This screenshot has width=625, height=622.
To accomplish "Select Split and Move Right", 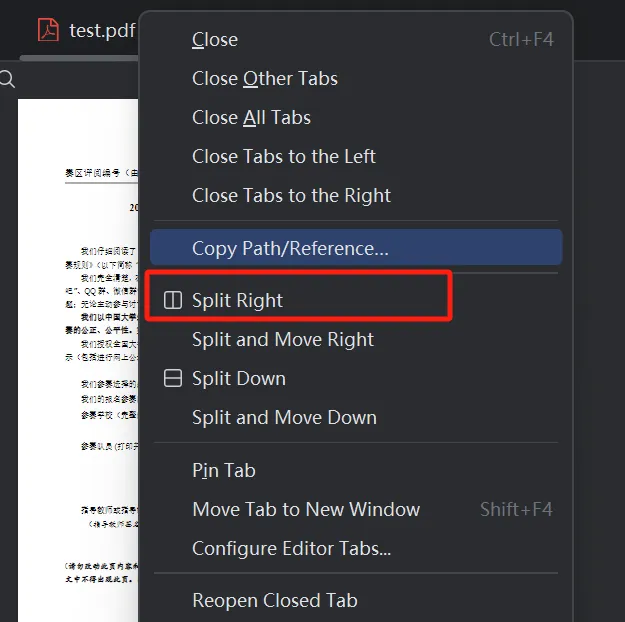I will (283, 340).
